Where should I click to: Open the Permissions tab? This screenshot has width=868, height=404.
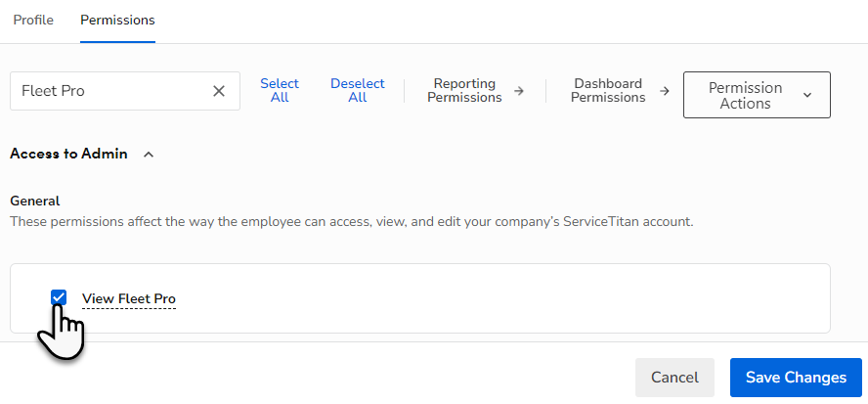(x=117, y=21)
